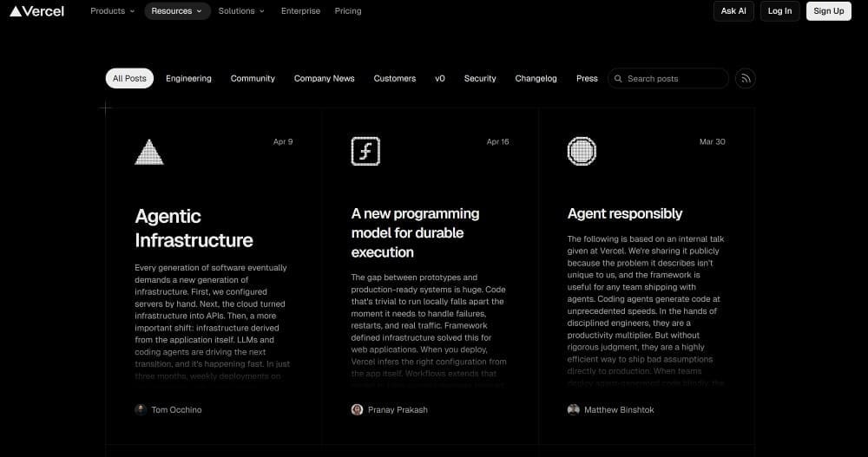
Task: Filter posts by Engineering
Action: [x=188, y=79]
